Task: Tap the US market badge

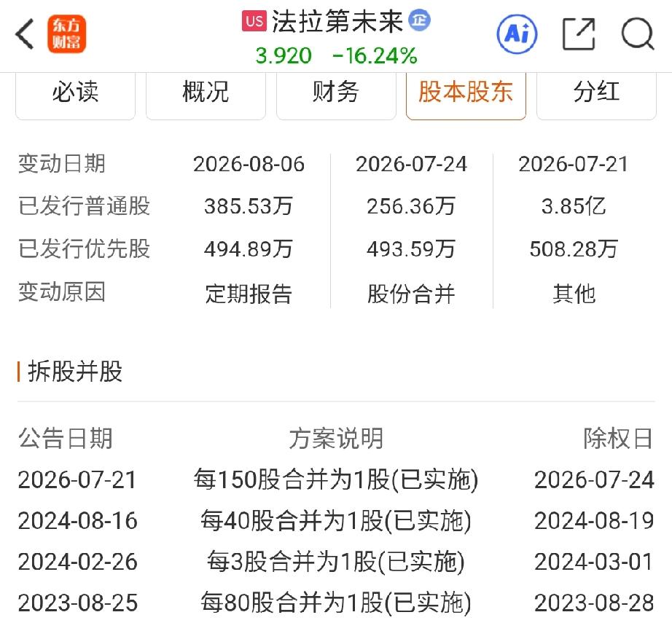Action: (x=254, y=21)
